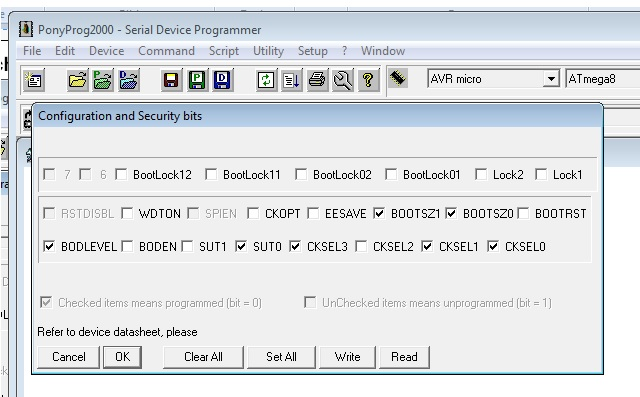The image size is (640, 397).
Task: Check the EESAVE fuse checkbox
Action: (313, 213)
